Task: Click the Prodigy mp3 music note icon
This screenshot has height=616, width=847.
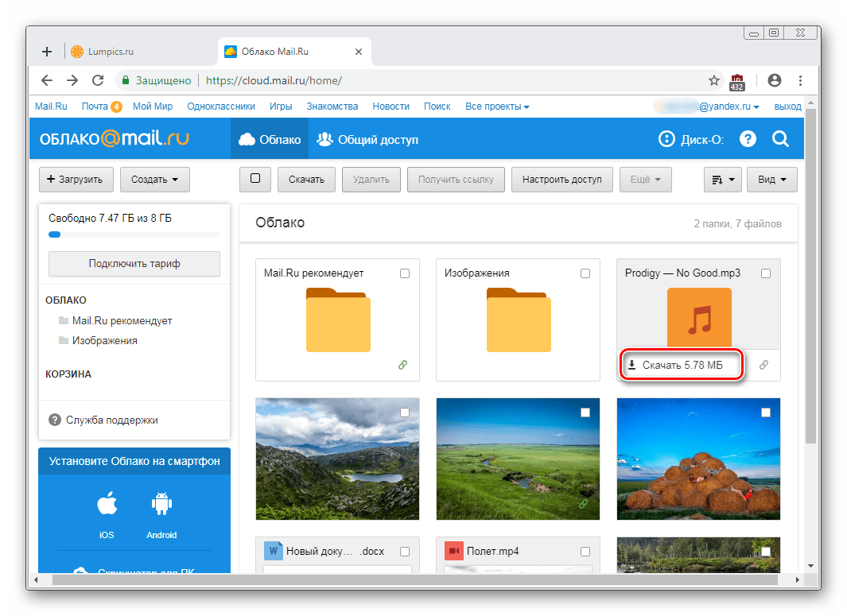Action: [x=698, y=318]
